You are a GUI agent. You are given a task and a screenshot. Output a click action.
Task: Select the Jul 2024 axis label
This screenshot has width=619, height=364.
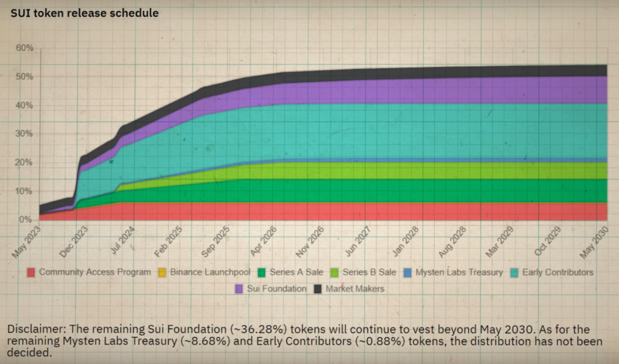[122, 240]
